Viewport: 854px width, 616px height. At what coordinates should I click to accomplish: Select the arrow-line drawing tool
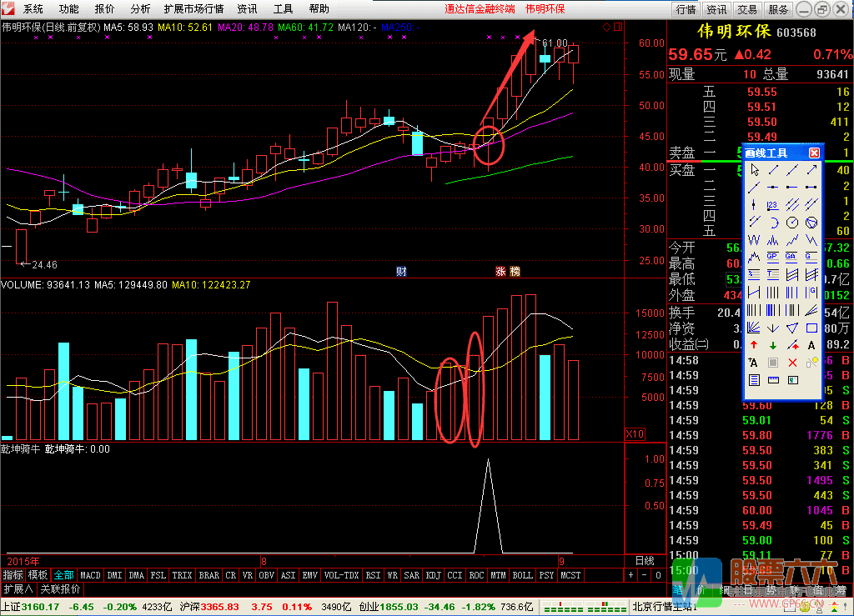click(x=811, y=170)
